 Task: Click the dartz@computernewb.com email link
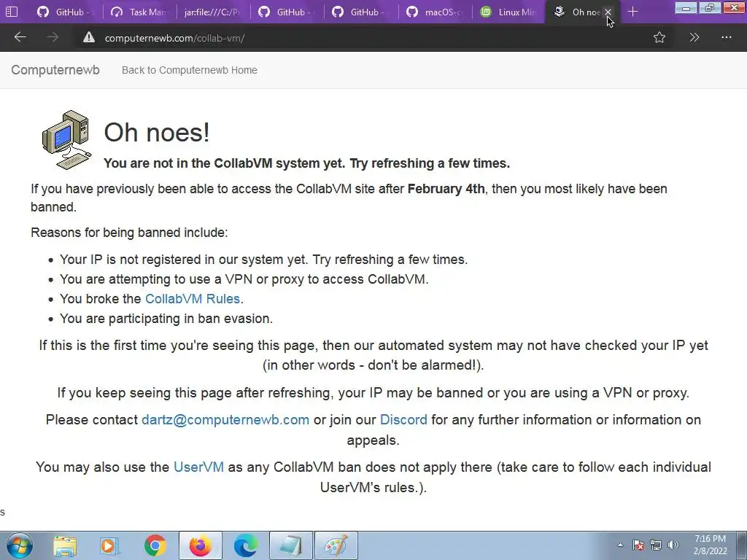click(225, 419)
